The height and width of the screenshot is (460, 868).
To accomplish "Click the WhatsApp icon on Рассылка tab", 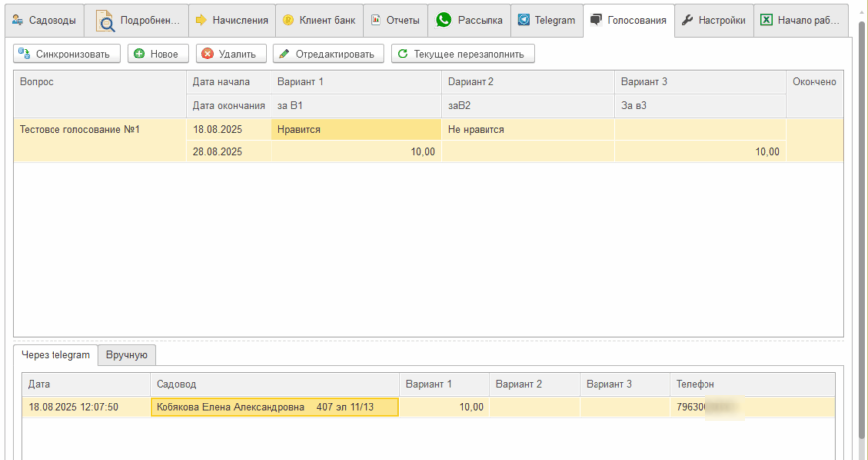I will (x=443, y=20).
